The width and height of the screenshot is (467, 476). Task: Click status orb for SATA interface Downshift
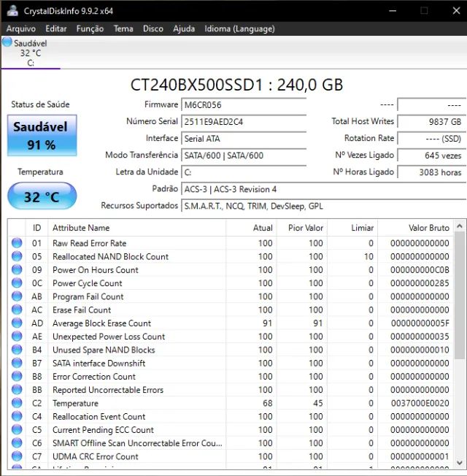pos(17,363)
